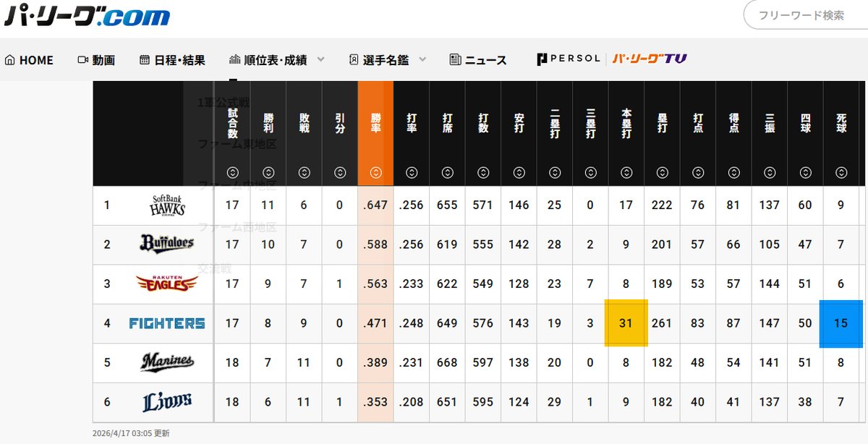The height and width of the screenshot is (444, 868).
Task: Click the フリーワード検索 search field
Action: pyautogui.click(x=807, y=14)
